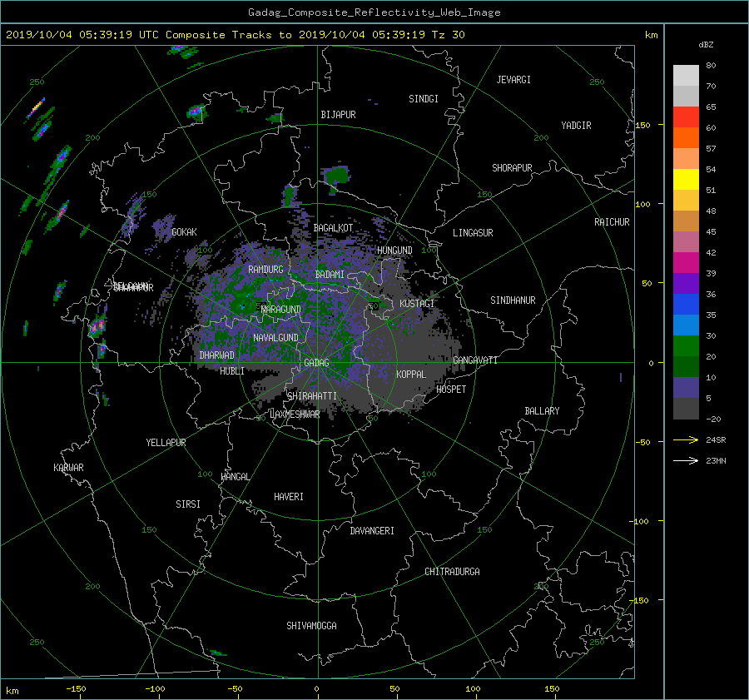The height and width of the screenshot is (700, 749).
Task: Click the LINGASUR city label
Action: [x=473, y=233]
